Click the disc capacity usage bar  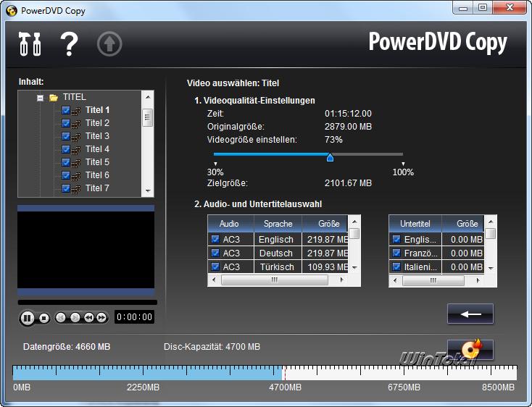click(x=265, y=373)
